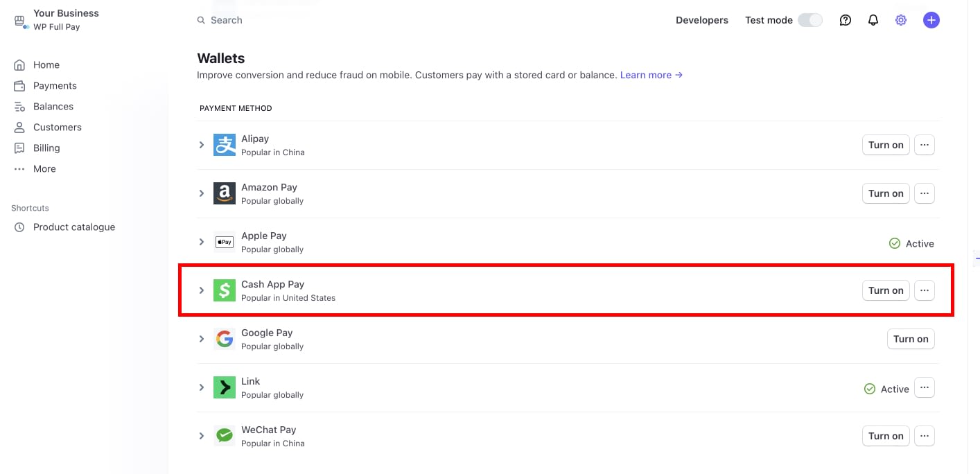Select the Apple Pay icon

(x=224, y=242)
